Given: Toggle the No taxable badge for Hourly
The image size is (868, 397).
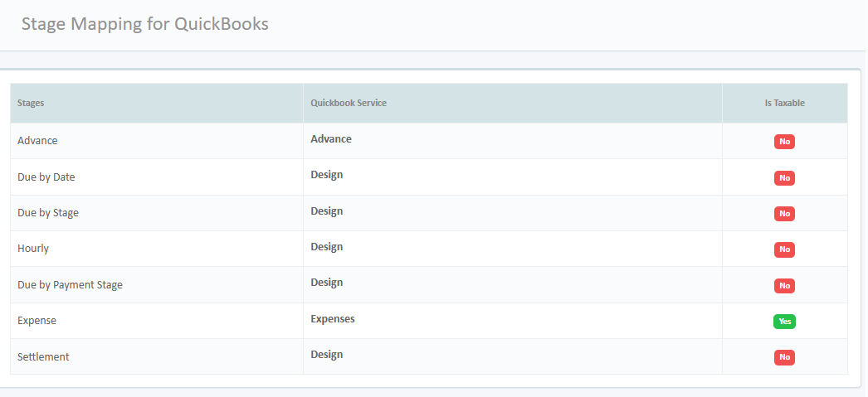Looking at the screenshot, I should (x=784, y=249).
